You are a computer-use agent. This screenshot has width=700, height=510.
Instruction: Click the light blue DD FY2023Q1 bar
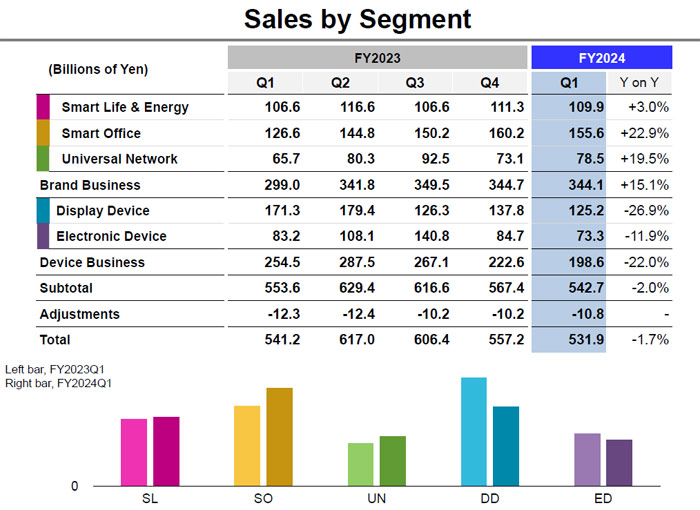[474, 431]
